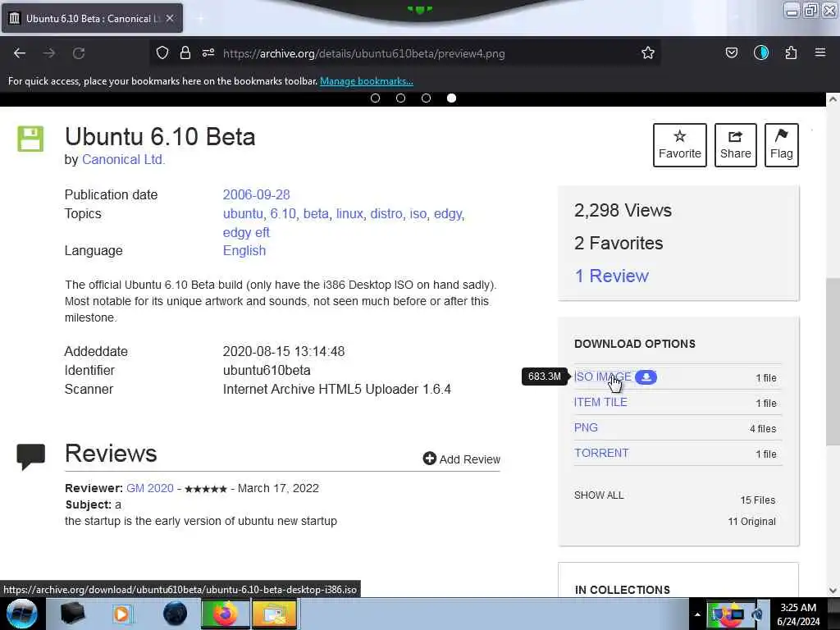The image size is (840, 630).
Task: Open SHOW ALL files listing
Action: (x=599, y=495)
